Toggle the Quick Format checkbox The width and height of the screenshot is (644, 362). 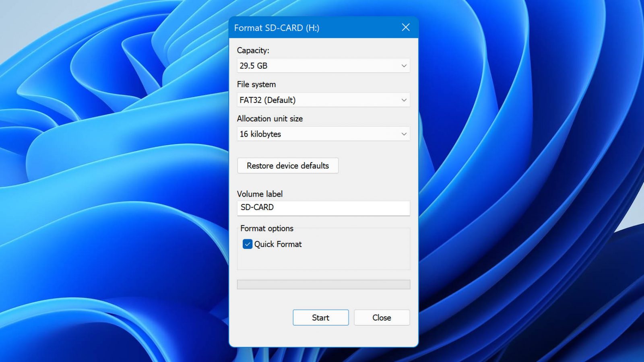click(x=248, y=244)
